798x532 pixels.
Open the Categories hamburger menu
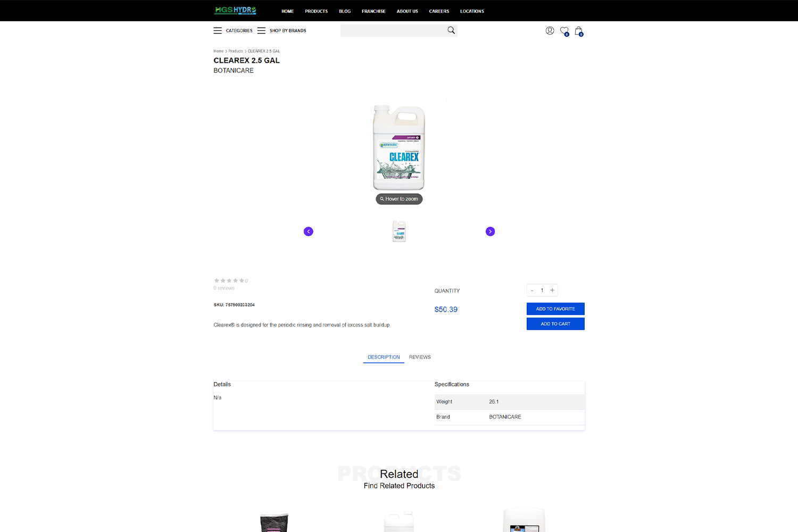(218, 31)
